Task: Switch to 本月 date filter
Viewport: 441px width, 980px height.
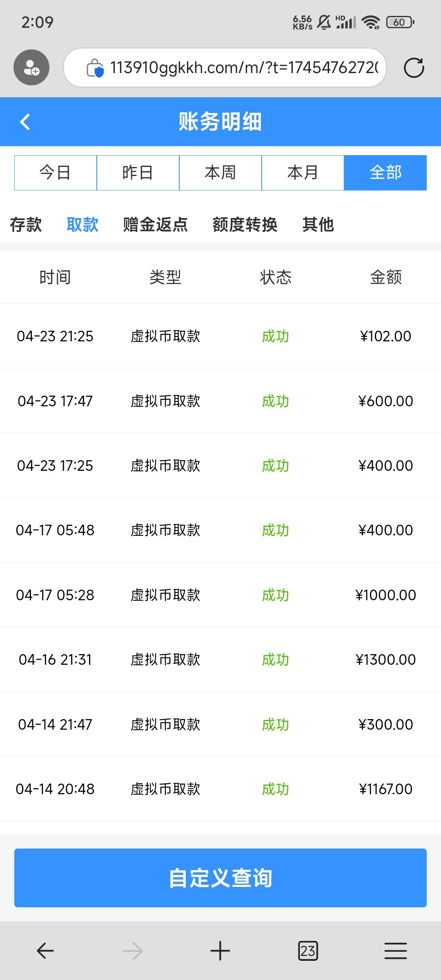Action: [303, 173]
